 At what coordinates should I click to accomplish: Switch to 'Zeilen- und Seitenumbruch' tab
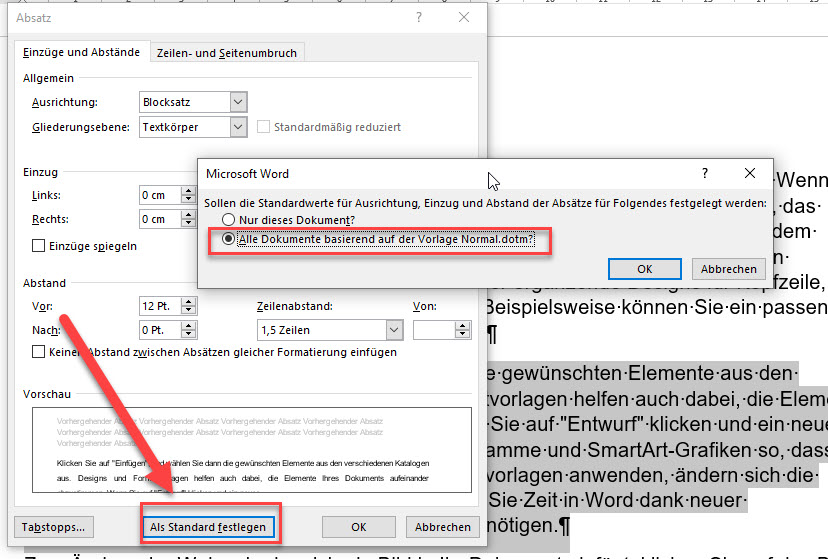227,53
